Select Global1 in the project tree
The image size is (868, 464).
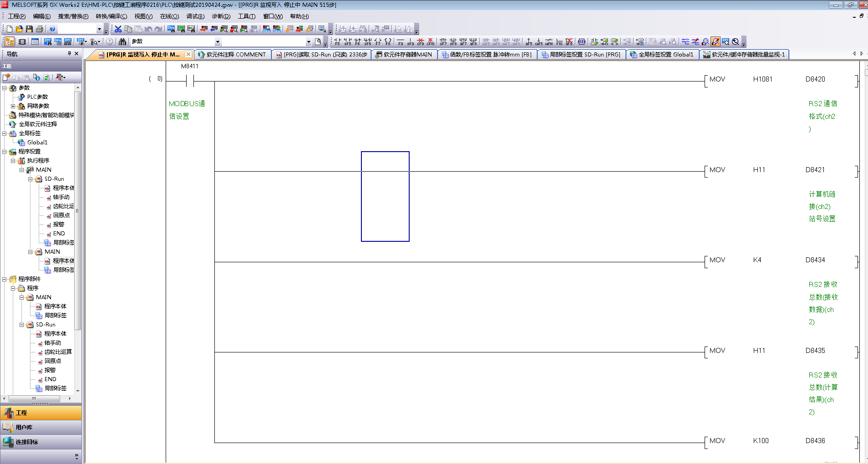click(37, 143)
